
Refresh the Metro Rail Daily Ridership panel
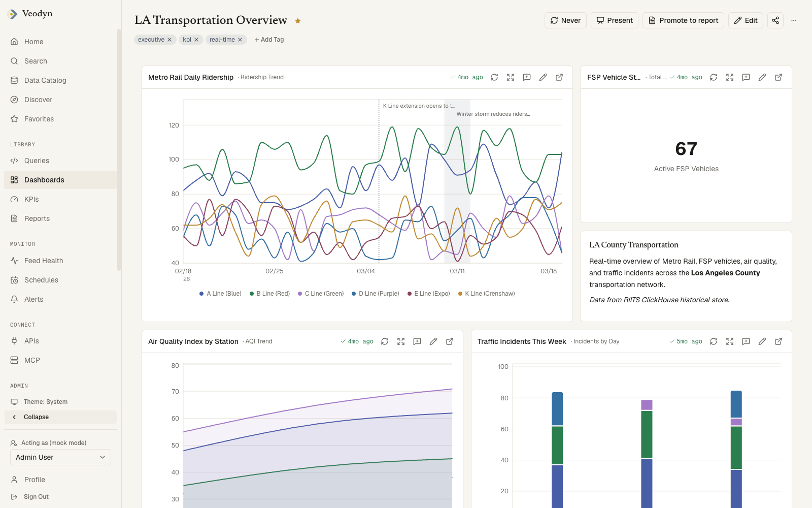(x=494, y=77)
